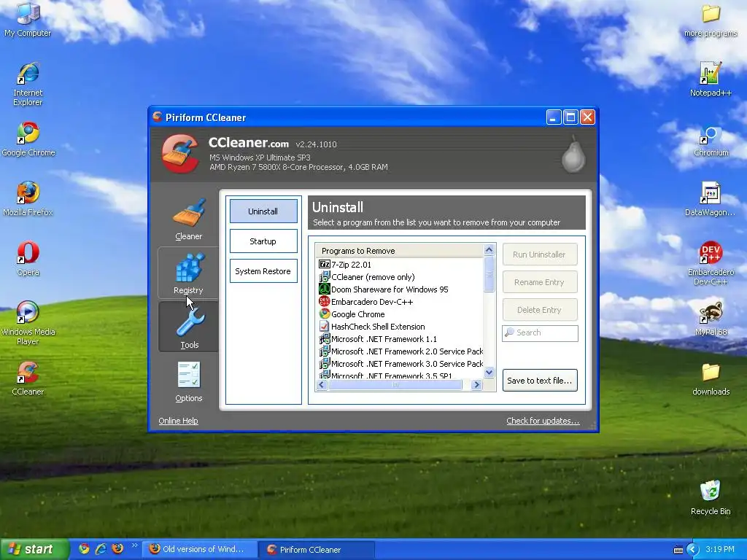Launch Internet Explorer from Quick Launch bar

click(x=101, y=548)
